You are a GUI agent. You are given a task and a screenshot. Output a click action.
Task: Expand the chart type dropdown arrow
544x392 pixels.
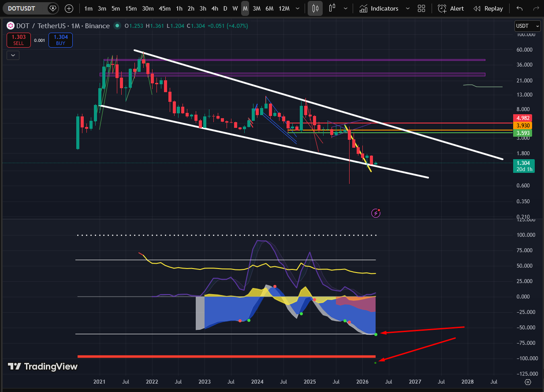345,8
